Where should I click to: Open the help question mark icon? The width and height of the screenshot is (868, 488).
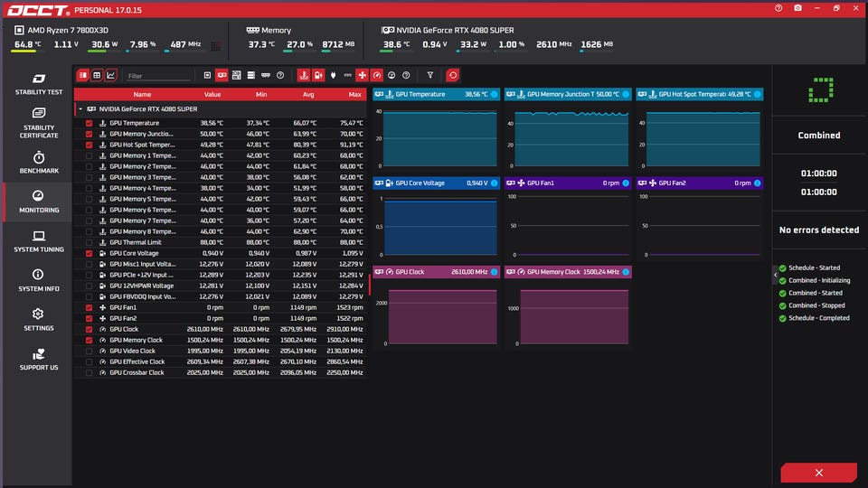(x=778, y=8)
